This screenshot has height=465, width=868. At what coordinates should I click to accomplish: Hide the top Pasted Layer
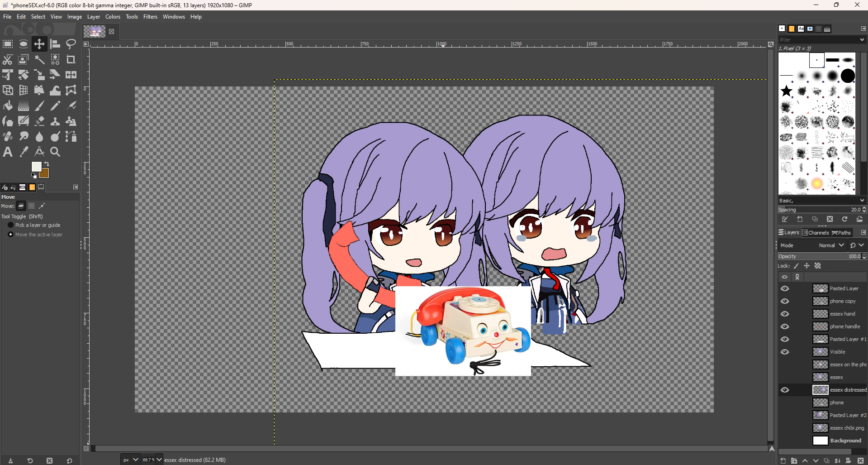785,288
